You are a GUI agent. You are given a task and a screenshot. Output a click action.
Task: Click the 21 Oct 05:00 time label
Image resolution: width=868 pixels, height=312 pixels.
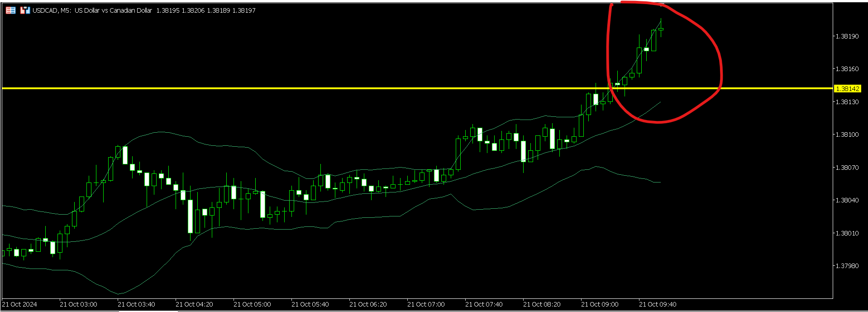(252, 304)
